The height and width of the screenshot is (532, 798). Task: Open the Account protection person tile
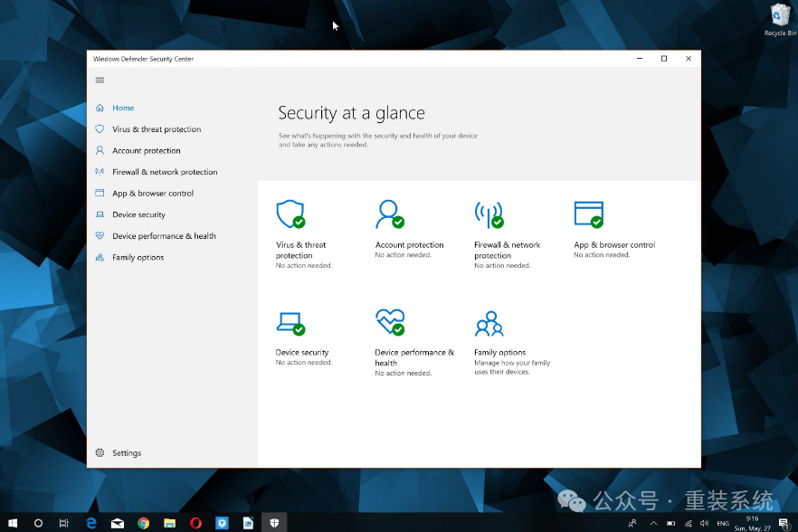pyautogui.click(x=389, y=215)
